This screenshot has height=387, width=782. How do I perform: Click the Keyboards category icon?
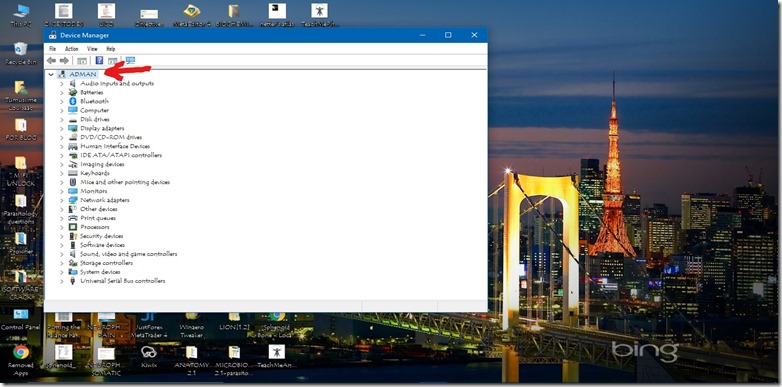tap(73, 173)
